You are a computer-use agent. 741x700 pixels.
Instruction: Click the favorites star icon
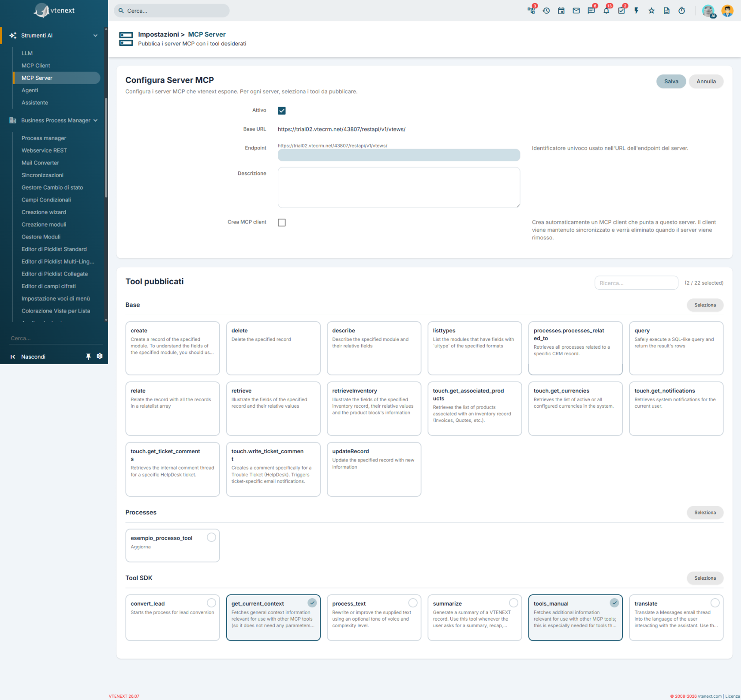click(651, 11)
